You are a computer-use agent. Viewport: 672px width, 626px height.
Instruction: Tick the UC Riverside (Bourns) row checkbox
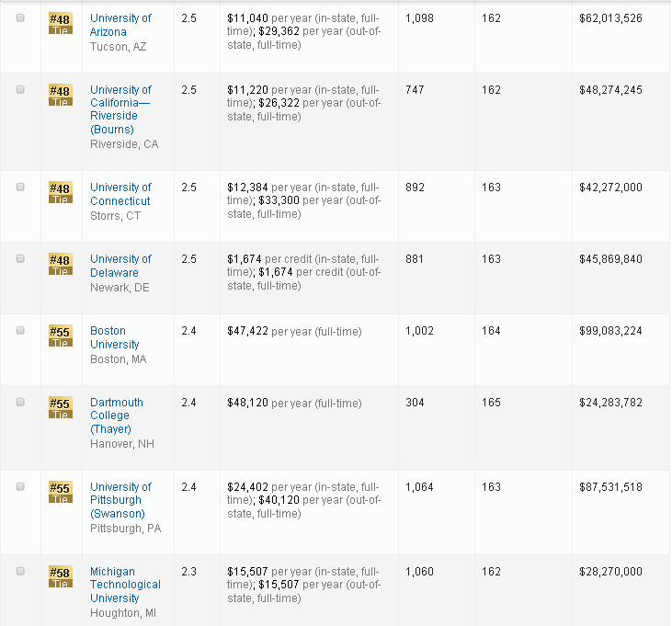[x=21, y=89]
